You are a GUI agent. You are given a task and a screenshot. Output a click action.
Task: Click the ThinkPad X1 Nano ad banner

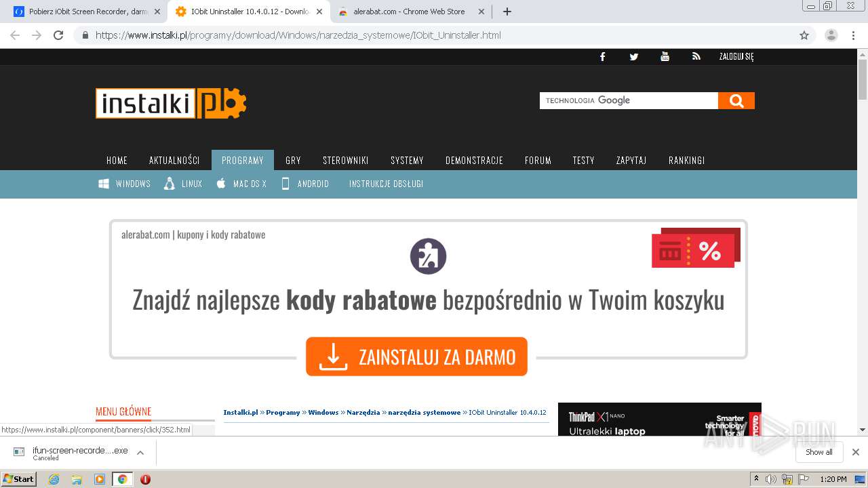pyautogui.click(x=660, y=420)
